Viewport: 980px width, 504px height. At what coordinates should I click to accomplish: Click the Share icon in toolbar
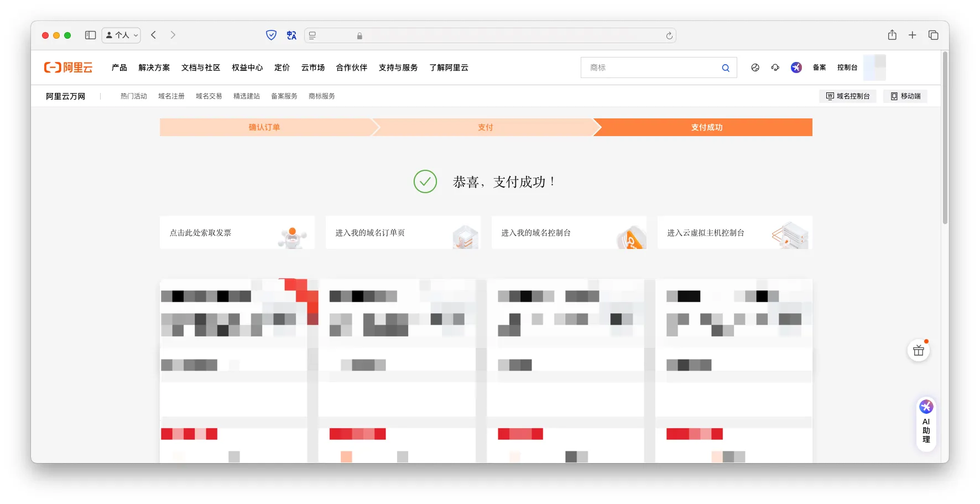coord(892,35)
